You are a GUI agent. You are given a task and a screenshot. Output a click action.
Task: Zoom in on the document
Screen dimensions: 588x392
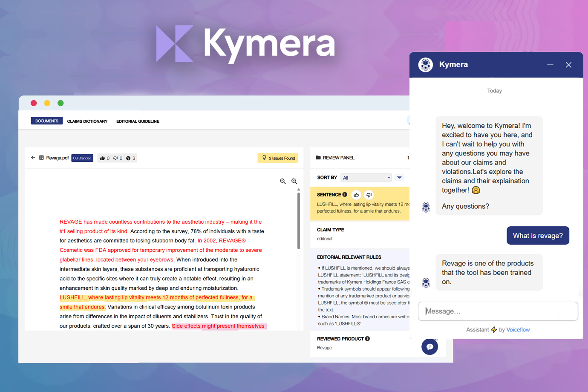[x=294, y=181]
